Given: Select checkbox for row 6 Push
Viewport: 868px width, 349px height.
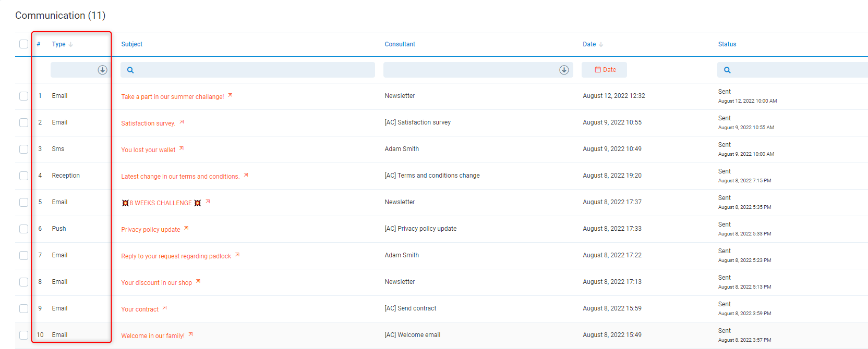Looking at the screenshot, I should 24,229.
